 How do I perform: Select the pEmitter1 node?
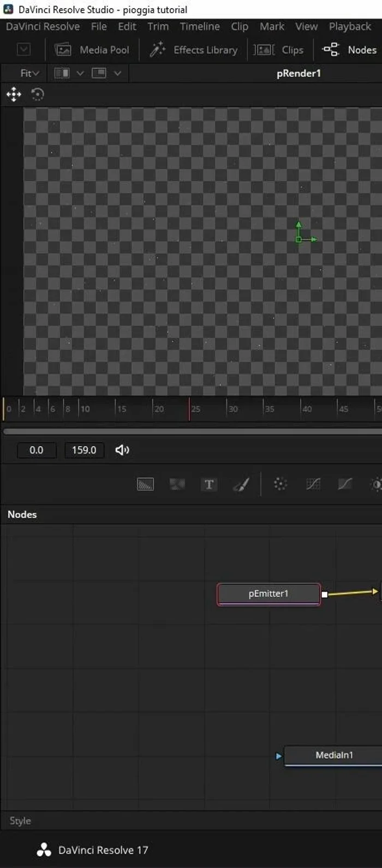click(268, 593)
